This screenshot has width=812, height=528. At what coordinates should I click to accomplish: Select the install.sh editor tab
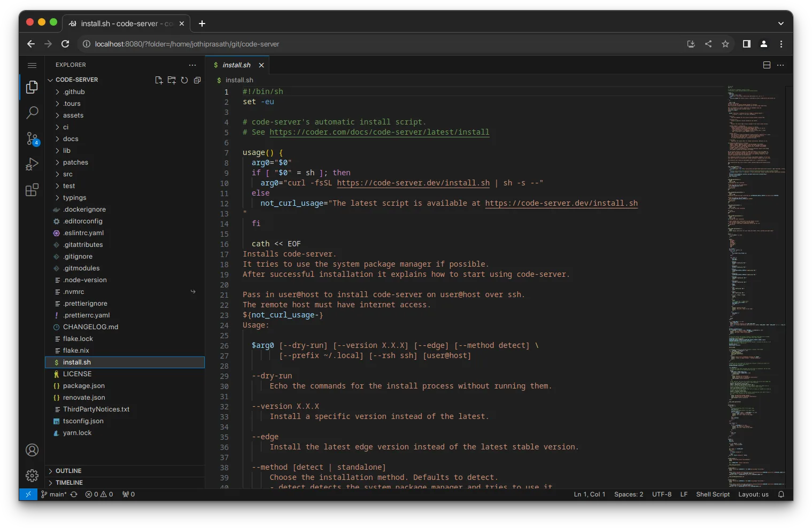238,65
